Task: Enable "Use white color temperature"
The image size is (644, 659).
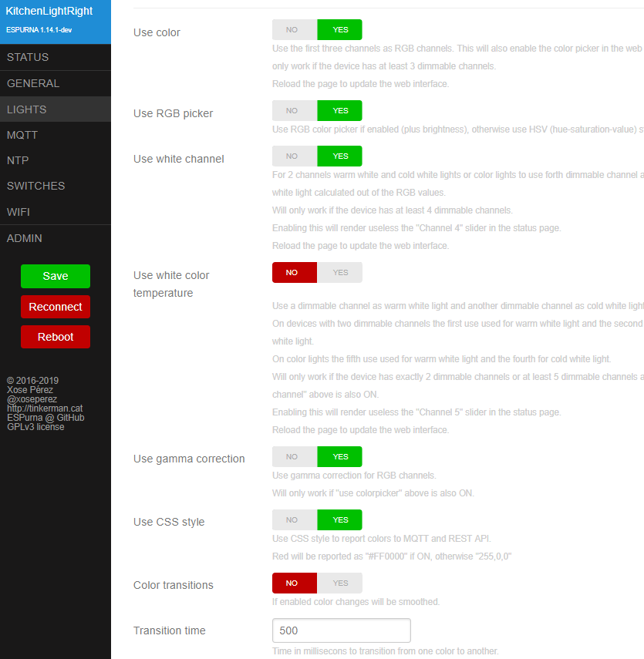Action: pyautogui.click(x=339, y=272)
